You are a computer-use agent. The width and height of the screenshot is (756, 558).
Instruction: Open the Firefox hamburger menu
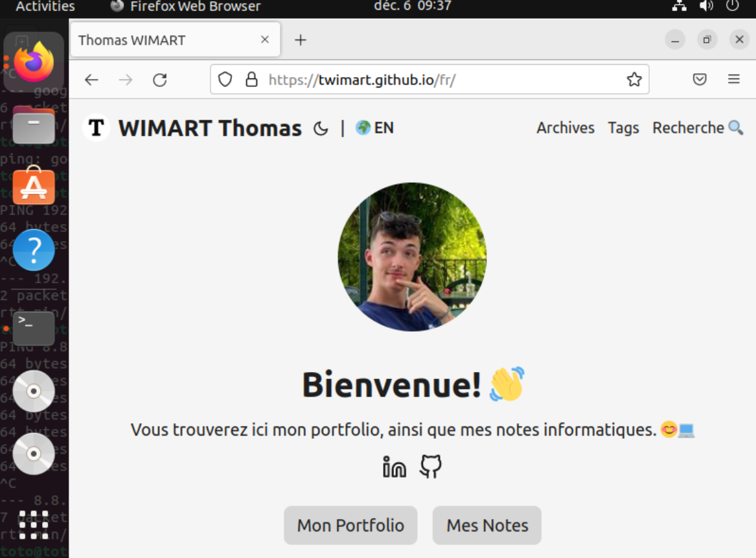point(733,79)
